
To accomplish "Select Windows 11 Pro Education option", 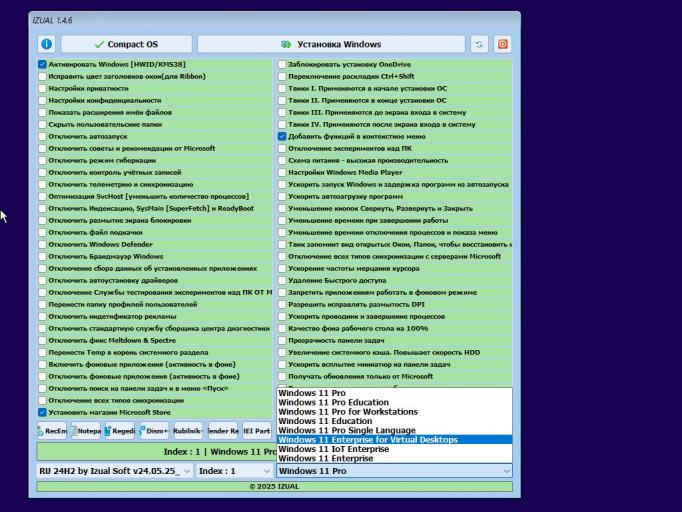I will coord(394,402).
